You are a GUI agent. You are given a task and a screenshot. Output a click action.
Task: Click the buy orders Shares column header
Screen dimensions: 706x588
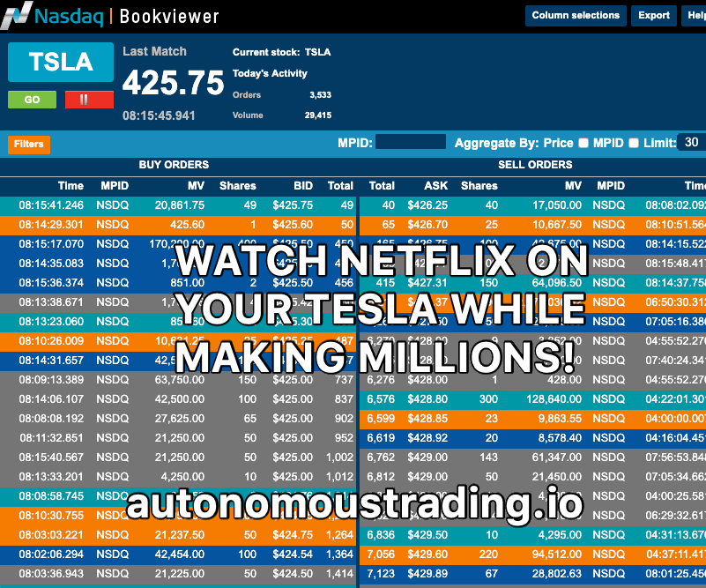pos(238,186)
